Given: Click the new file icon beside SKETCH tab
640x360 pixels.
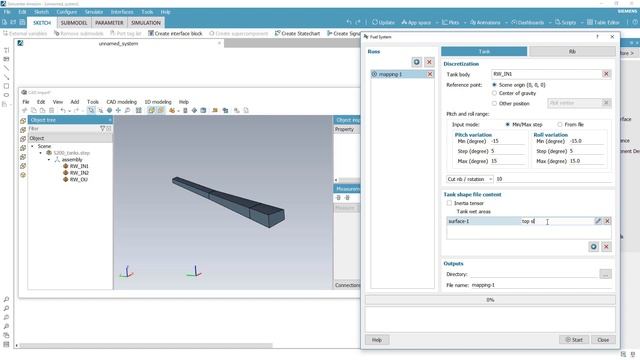Looking at the screenshot, I should click(4, 22).
